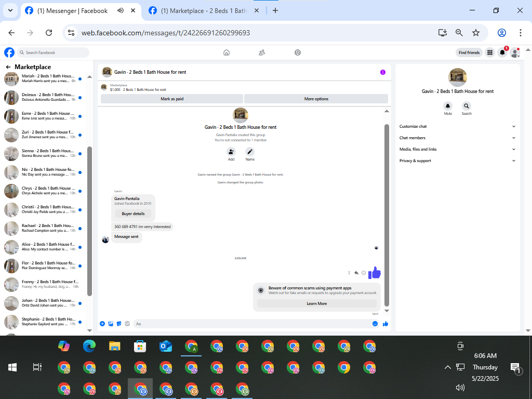The image size is (532, 399).
Task: Click the Search Facebook field
Action: click(53, 52)
